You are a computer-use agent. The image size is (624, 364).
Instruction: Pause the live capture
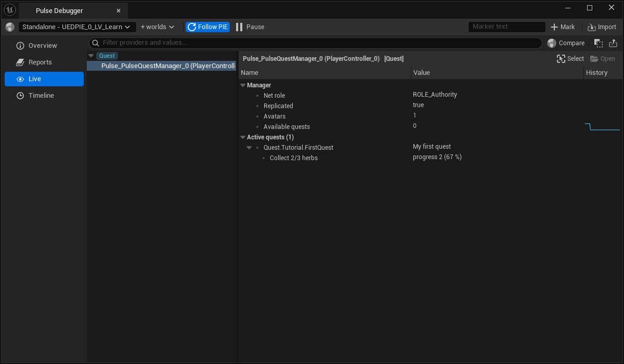(x=250, y=27)
